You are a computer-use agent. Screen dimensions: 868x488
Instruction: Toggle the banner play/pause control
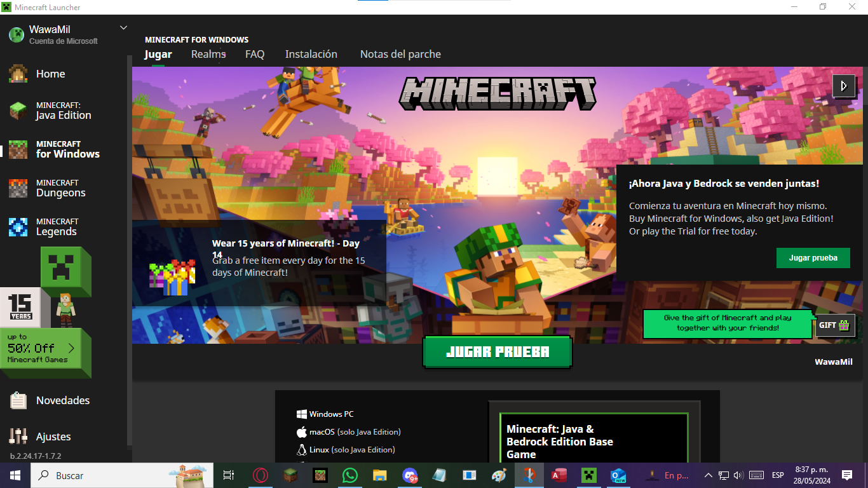click(843, 86)
